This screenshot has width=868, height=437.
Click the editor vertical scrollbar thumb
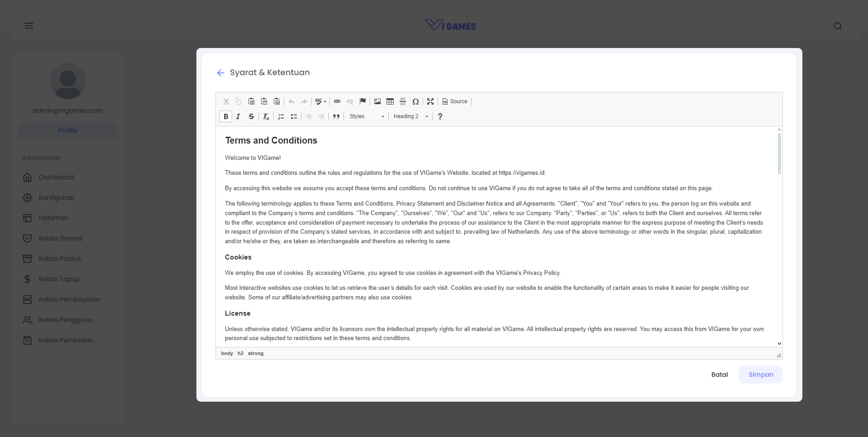coord(779,154)
